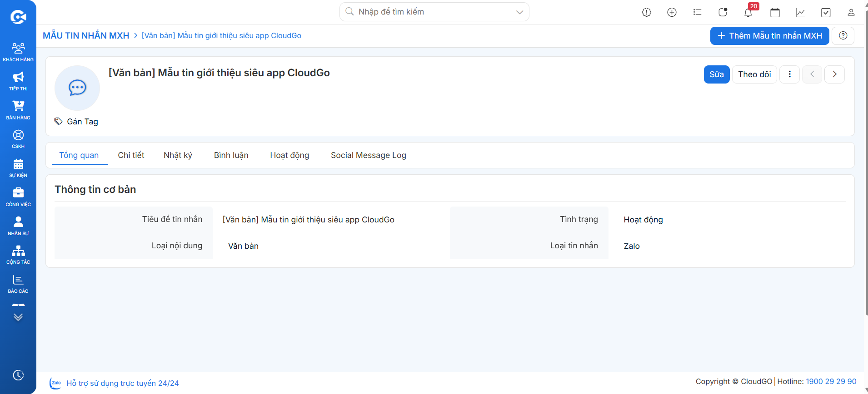Go to the next record

[x=835, y=74]
